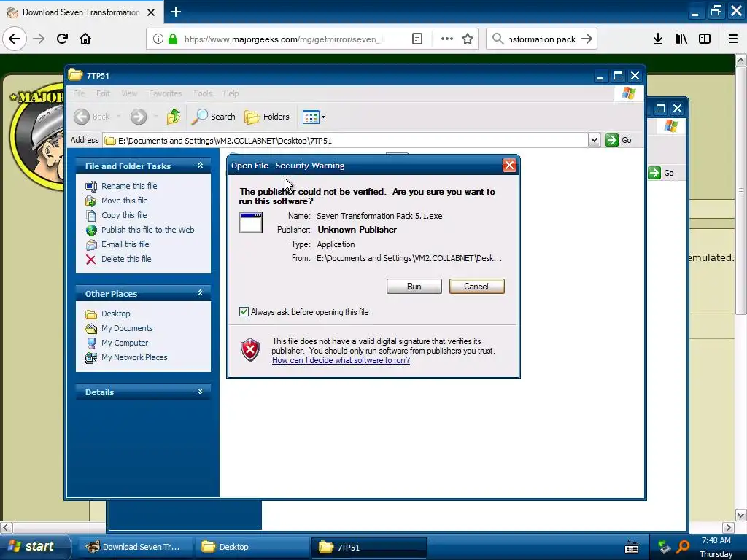Open page actions three-dot menu

(x=447, y=39)
